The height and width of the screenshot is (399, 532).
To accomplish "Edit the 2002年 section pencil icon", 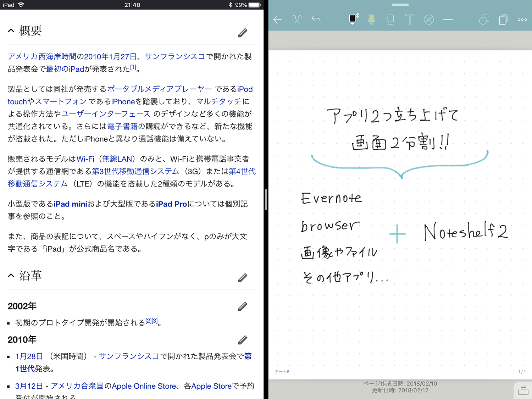I will click(243, 306).
